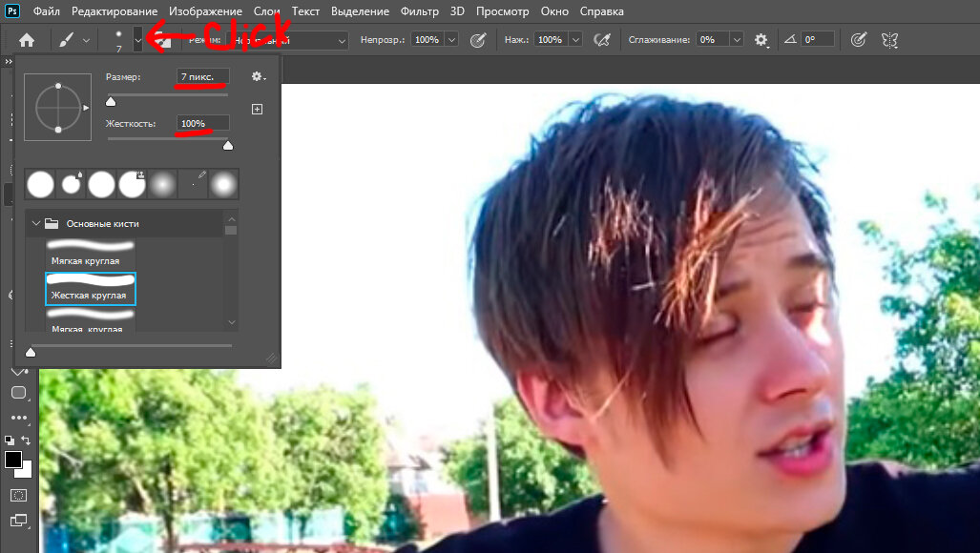Click the Сглаживание 0% field
The image size is (980, 553).
pyautogui.click(x=713, y=40)
